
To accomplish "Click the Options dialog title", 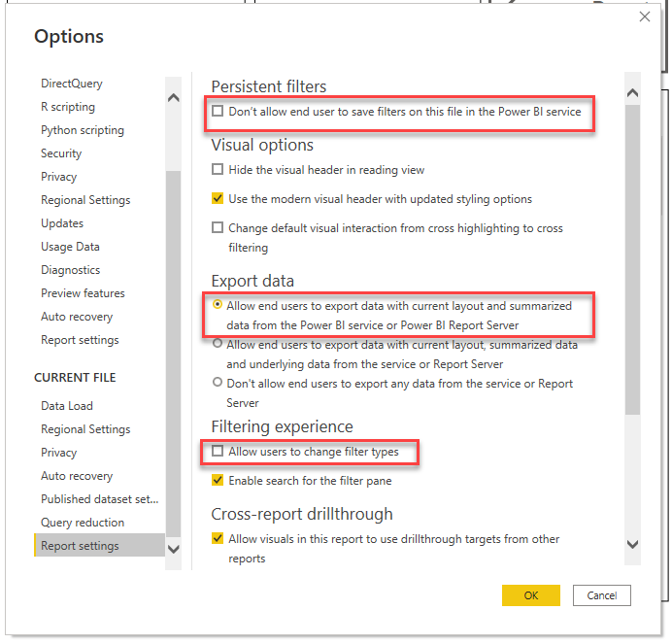I will 69,37.
